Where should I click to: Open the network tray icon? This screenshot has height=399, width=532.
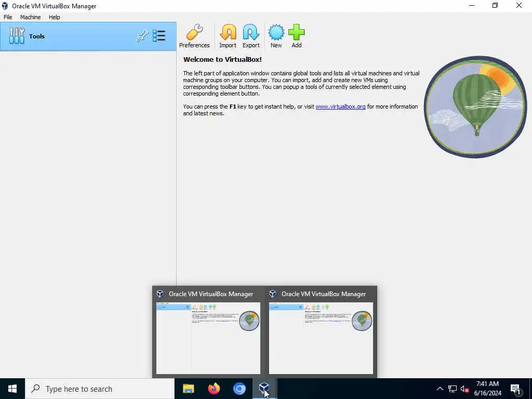pyautogui.click(x=453, y=389)
